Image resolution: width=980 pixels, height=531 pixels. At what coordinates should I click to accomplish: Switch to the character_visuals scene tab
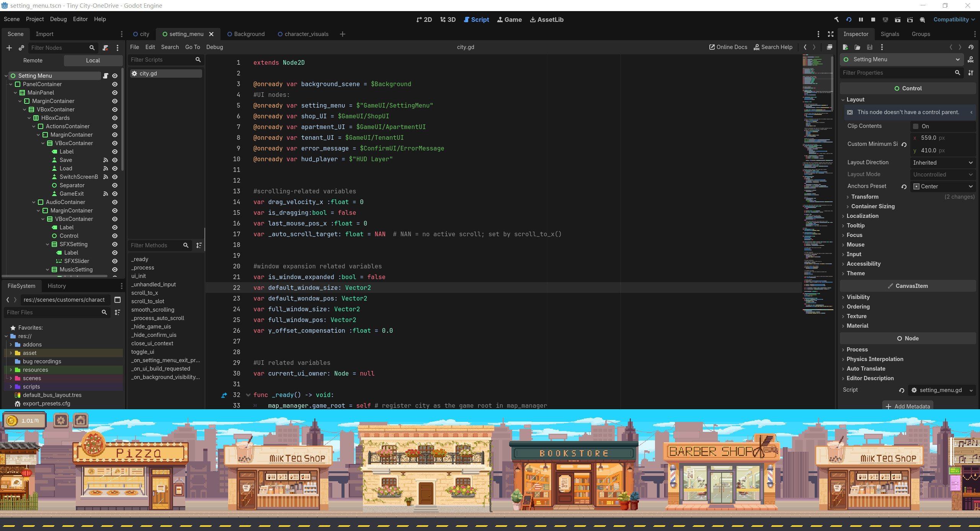pos(303,34)
